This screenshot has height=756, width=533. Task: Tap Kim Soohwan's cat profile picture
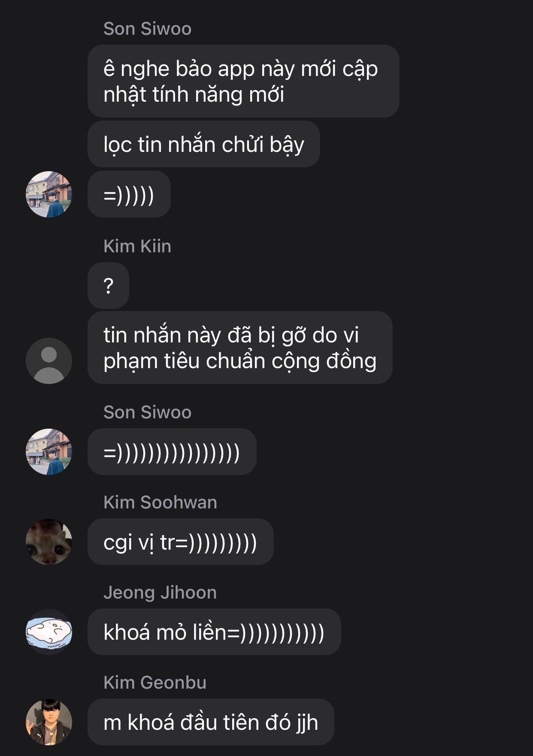tap(49, 542)
